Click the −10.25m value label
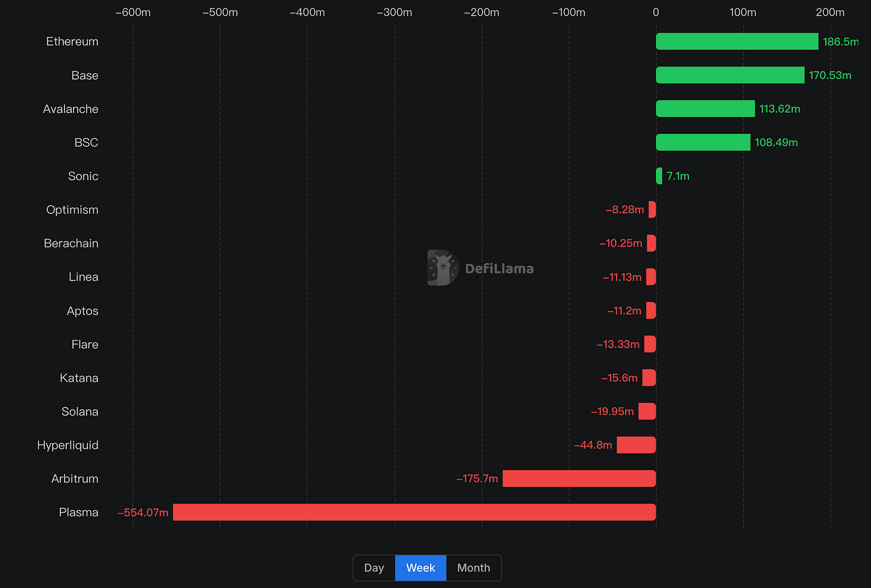The width and height of the screenshot is (871, 588). pos(621,243)
